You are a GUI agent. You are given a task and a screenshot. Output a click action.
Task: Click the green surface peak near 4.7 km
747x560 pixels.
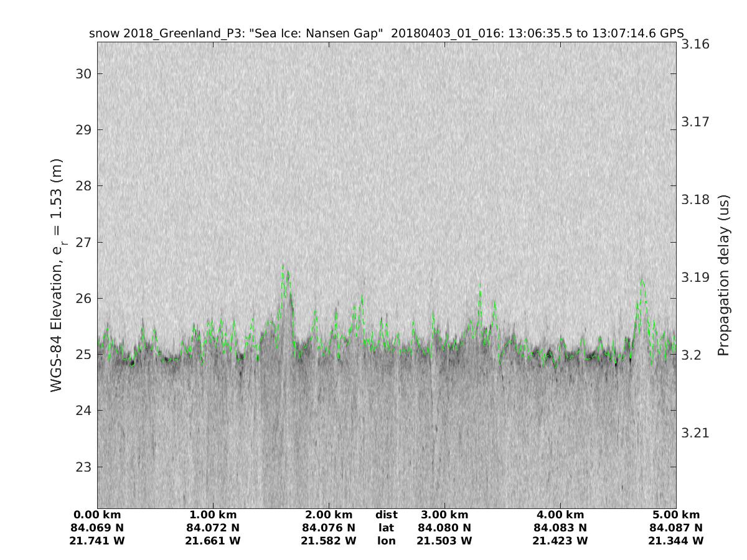(x=642, y=282)
